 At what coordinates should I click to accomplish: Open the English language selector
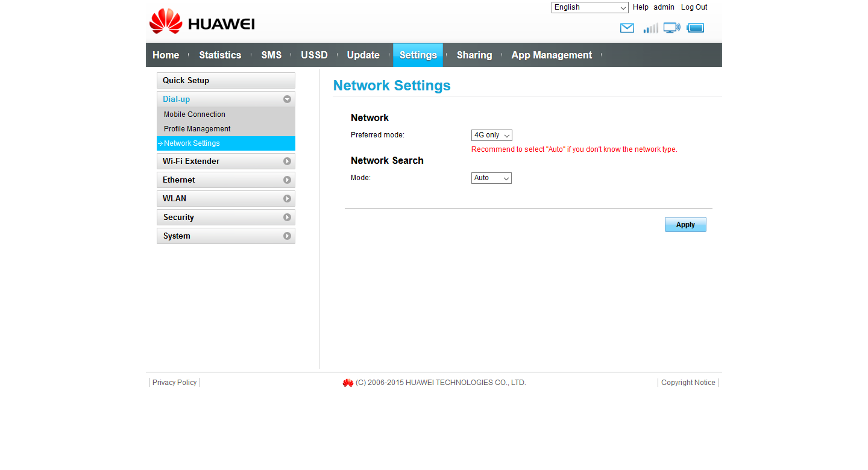pyautogui.click(x=590, y=8)
